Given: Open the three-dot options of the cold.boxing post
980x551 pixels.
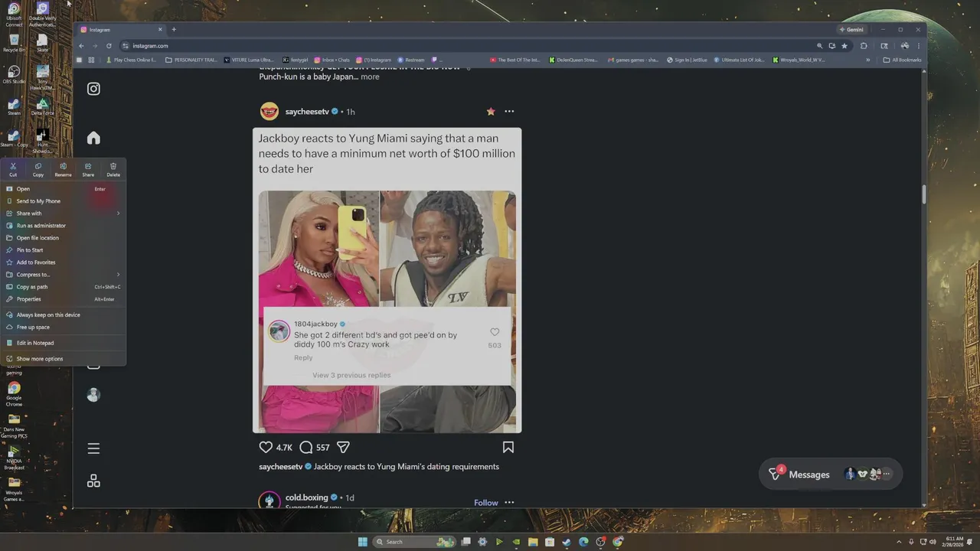Looking at the screenshot, I should 509,503.
